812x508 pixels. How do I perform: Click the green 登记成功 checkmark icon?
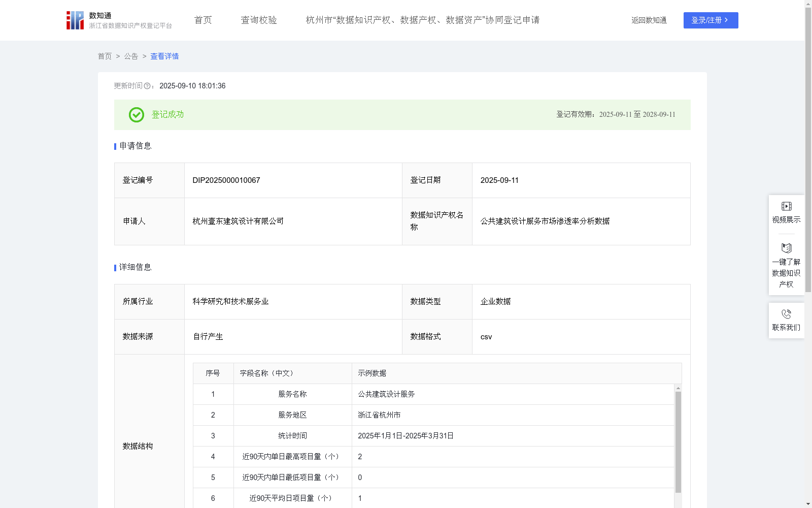[x=136, y=115]
